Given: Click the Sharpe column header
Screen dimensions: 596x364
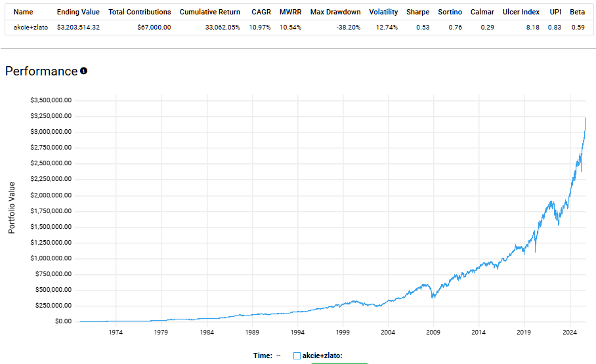Looking at the screenshot, I should [417, 12].
